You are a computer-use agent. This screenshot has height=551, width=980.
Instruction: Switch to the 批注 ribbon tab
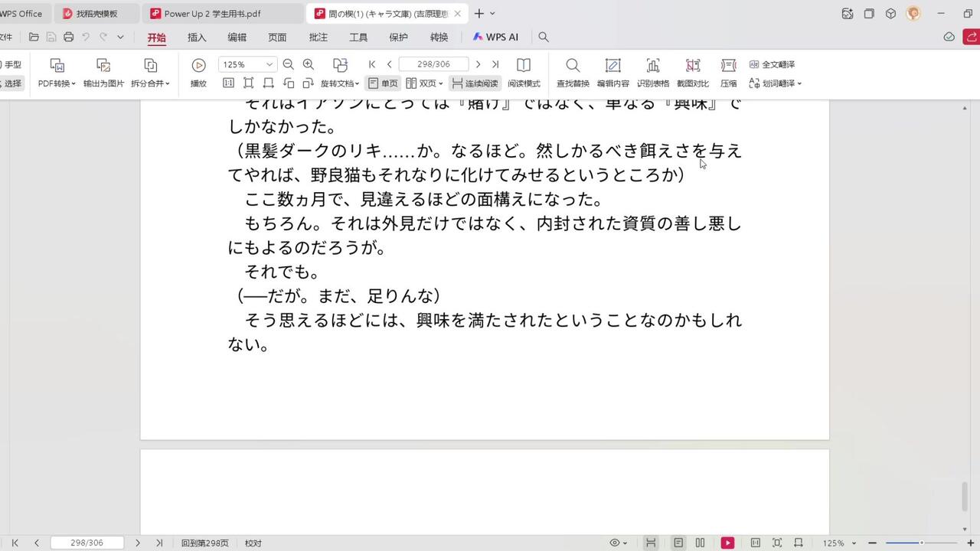(x=318, y=37)
